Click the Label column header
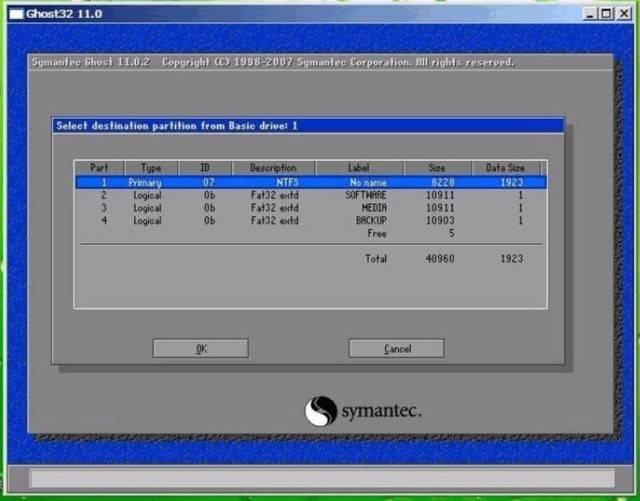 (x=358, y=168)
